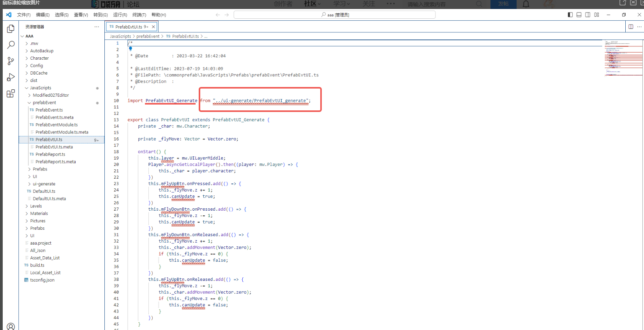Toggle the bottom panel layout icon
The image size is (644, 330).
[579, 15]
